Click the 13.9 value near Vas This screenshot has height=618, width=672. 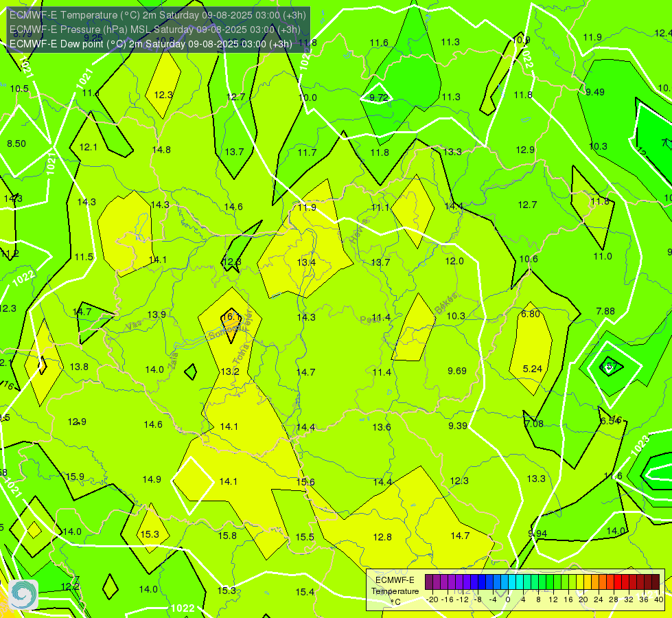tap(157, 314)
